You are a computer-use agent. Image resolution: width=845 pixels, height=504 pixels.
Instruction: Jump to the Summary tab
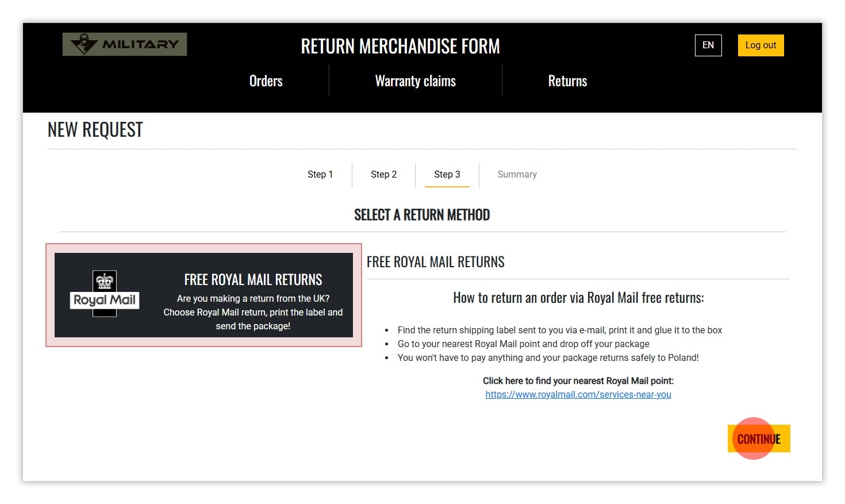tap(517, 174)
